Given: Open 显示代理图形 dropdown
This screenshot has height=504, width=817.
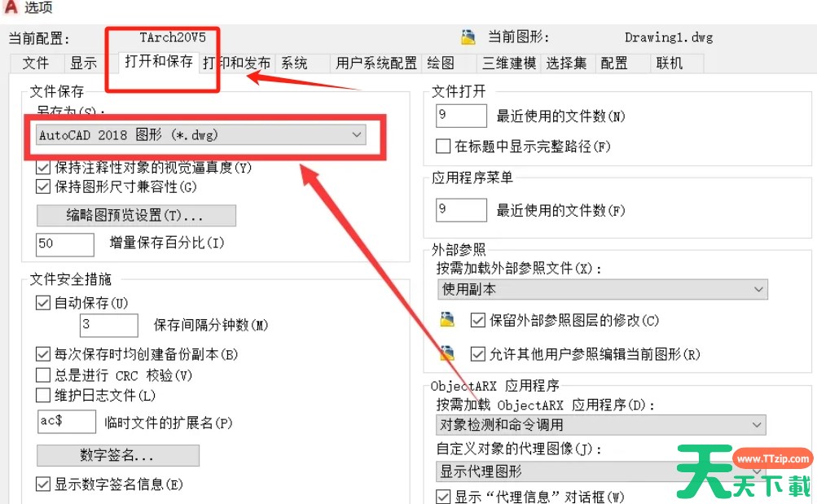Looking at the screenshot, I should (x=601, y=471).
